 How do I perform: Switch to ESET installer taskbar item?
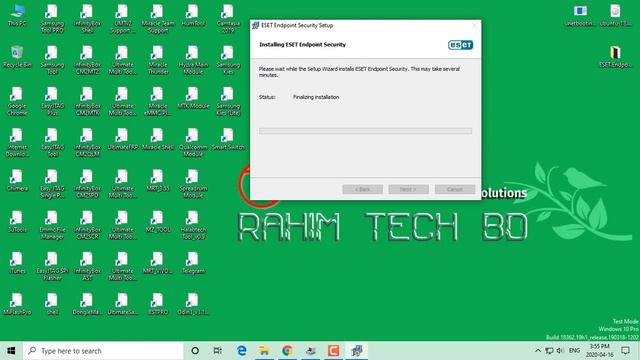click(357, 351)
